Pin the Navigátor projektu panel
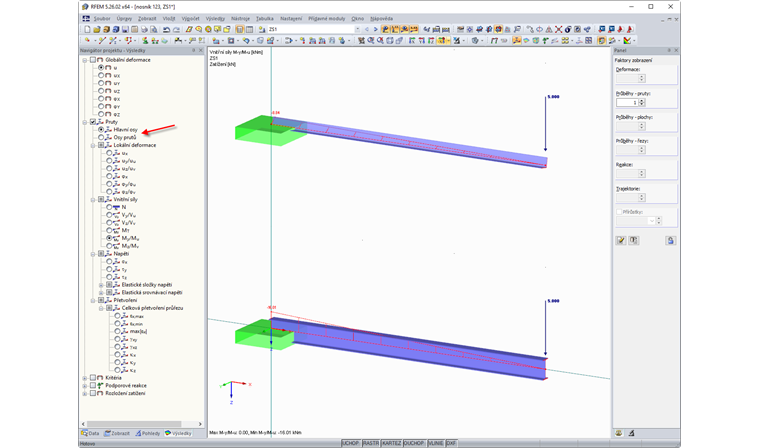The image size is (760, 448). click(193, 50)
